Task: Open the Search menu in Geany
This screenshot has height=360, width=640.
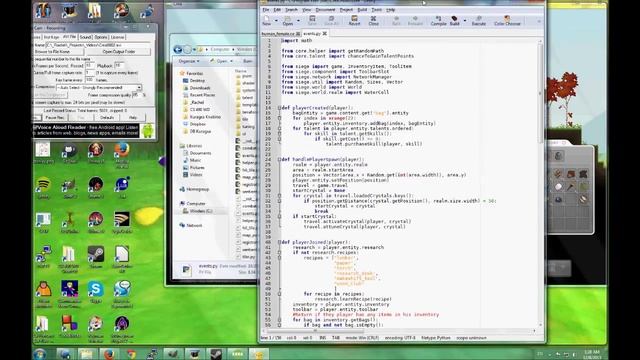Action: pos(291,10)
